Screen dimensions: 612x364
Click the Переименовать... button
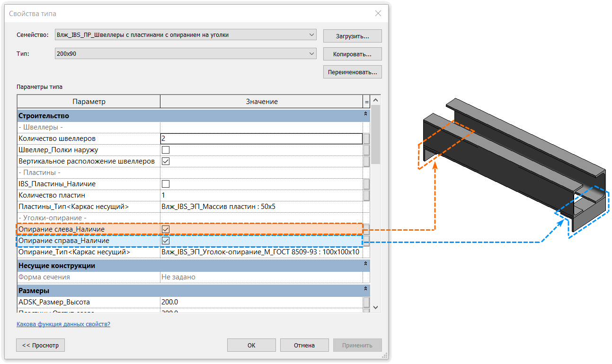(x=352, y=72)
